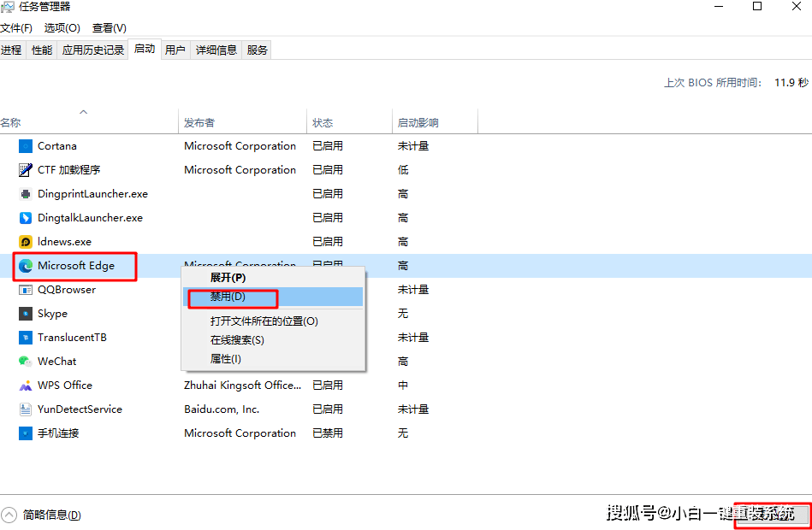Choose 在线搜索(S) in context menu
The image size is (812, 530).
(273, 340)
